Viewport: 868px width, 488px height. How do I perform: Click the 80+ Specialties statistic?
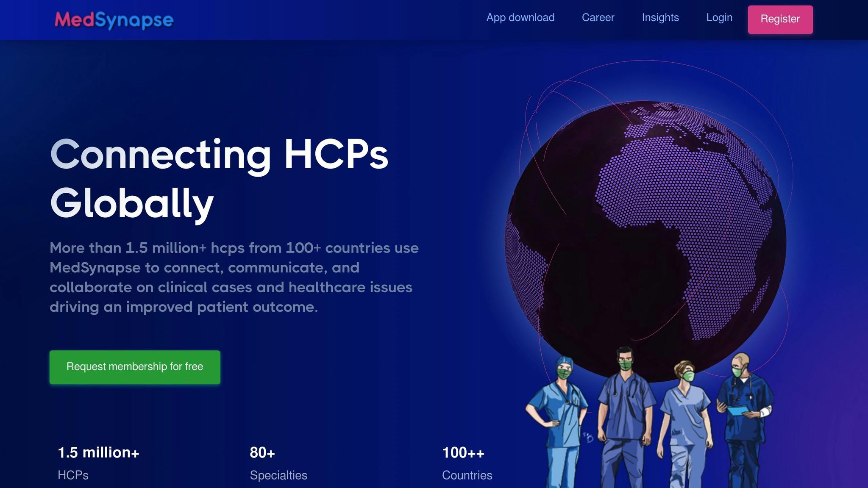coord(262,452)
